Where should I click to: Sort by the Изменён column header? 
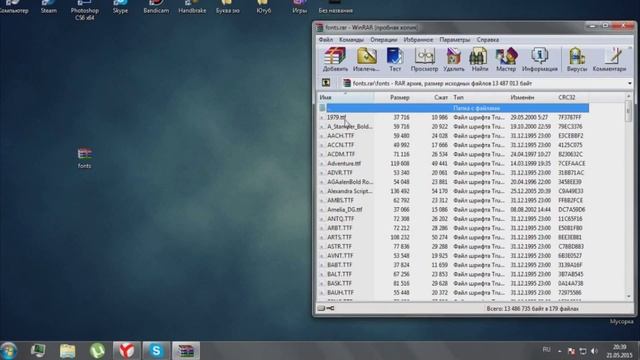pos(532,97)
